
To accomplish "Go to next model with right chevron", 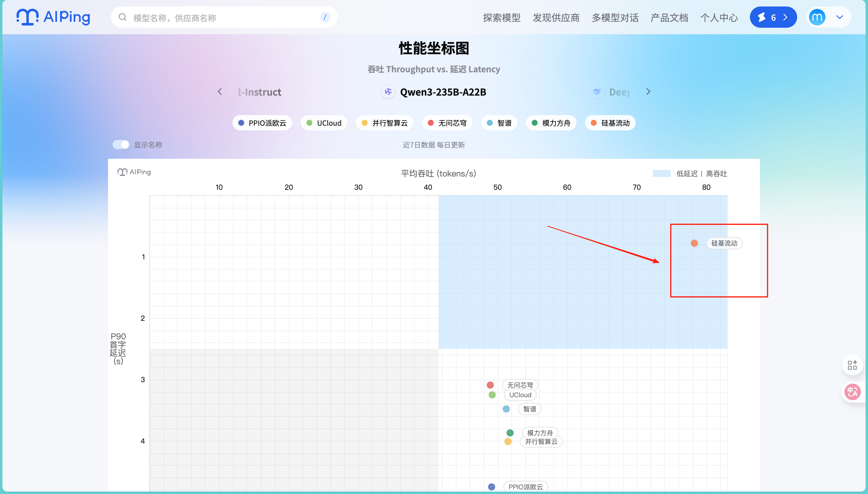I will (648, 91).
